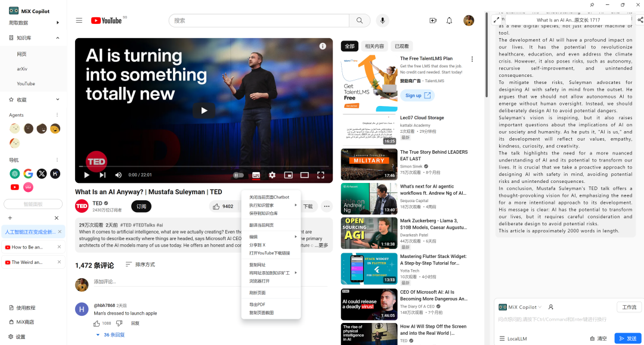Viewport: 644px width, 345px height.
Task: Open the more actions ellipsis button
Action: tap(327, 206)
